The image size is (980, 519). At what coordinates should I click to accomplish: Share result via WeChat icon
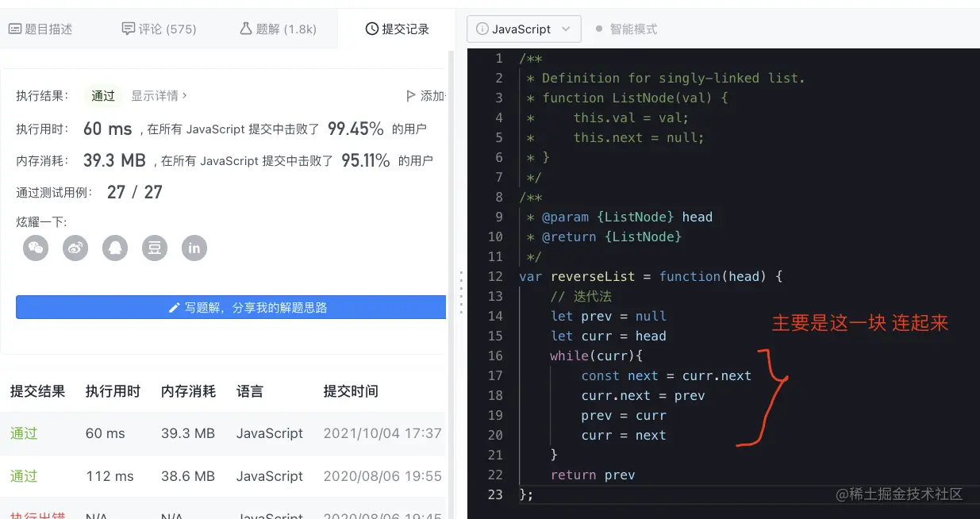click(x=36, y=248)
